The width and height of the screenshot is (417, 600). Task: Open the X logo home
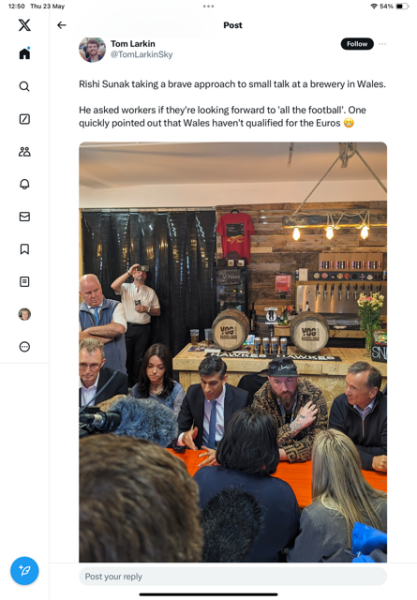click(x=24, y=25)
